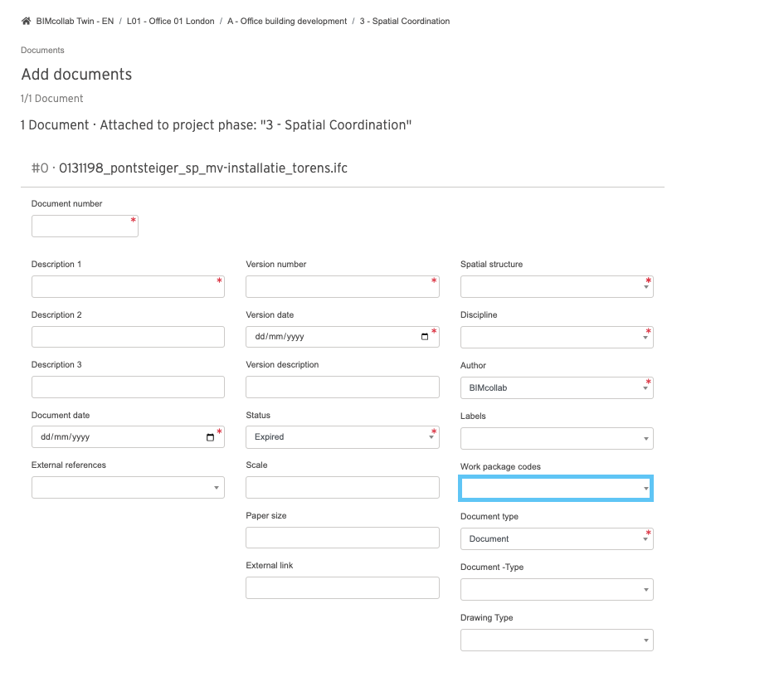Expand the Labels dropdown

click(x=557, y=439)
